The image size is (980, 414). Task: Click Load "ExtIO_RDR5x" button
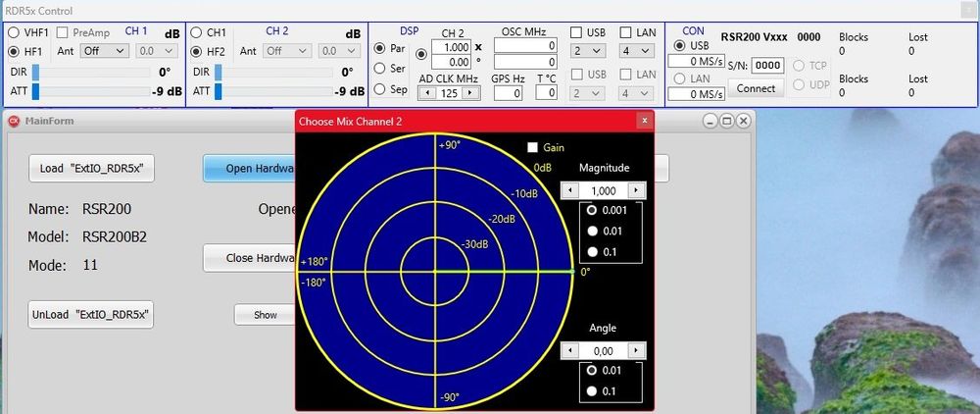(x=91, y=168)
